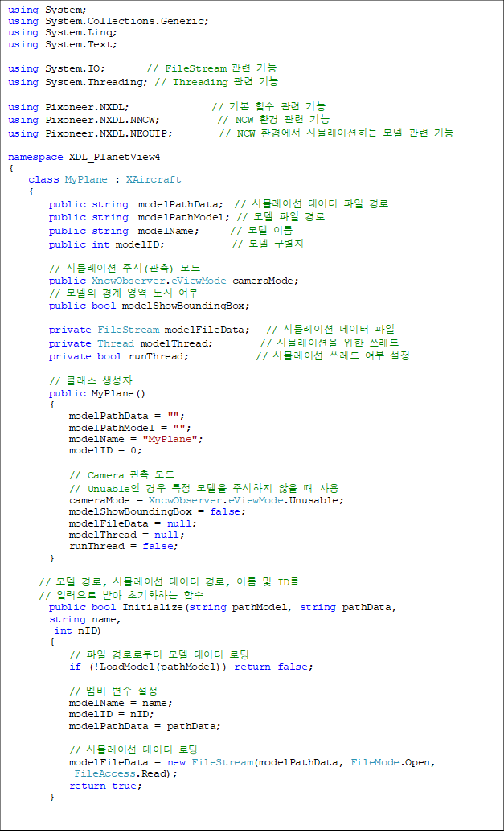Click 'modelName = "MyPlane";' assignment
Image resolution: width=504 pixels, height=833 pixels.
point(136,439)
